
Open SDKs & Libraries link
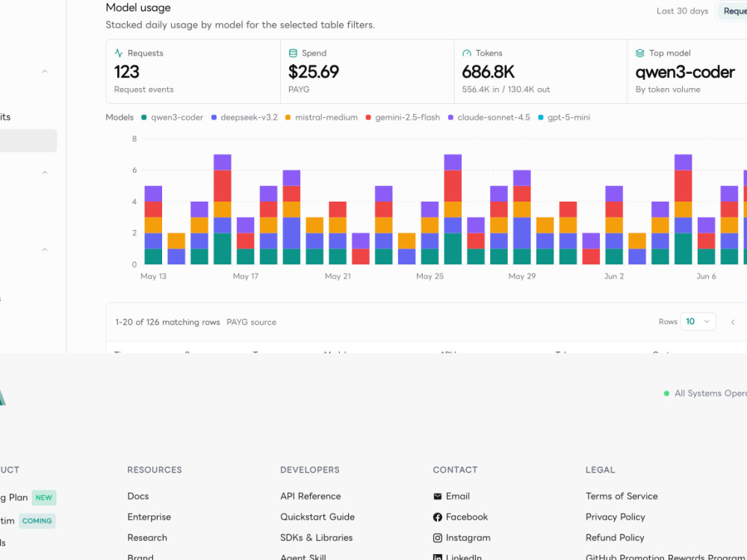(x=316, y=538)
